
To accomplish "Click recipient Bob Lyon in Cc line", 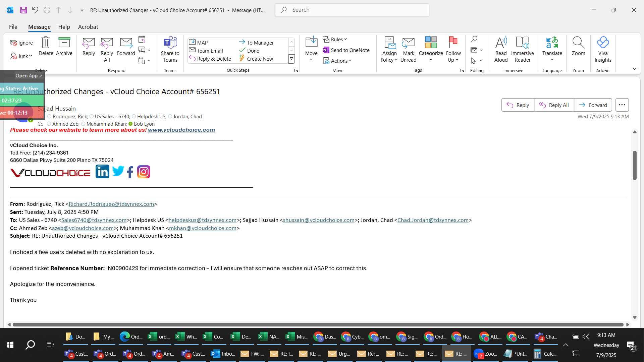I will click(x=144, y=124).
